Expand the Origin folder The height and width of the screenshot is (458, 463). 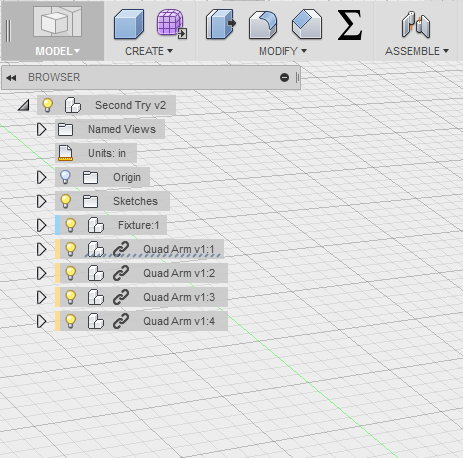point(41,177)
